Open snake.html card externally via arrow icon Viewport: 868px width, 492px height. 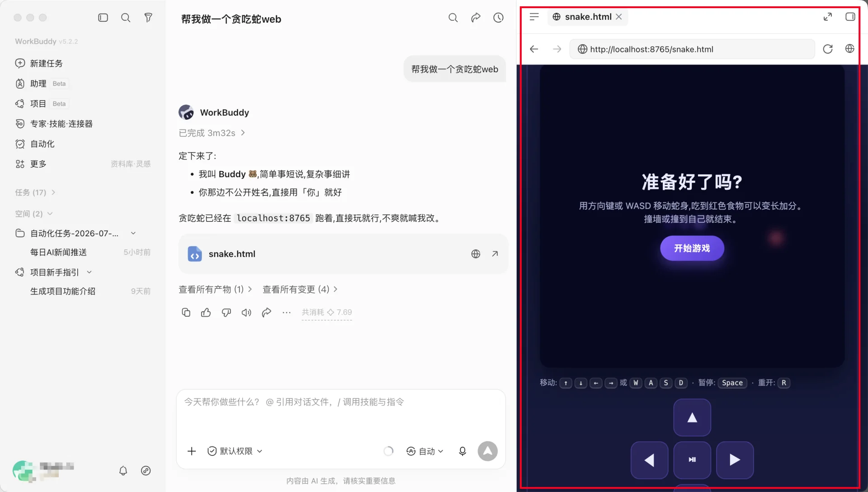coord(495,254)
